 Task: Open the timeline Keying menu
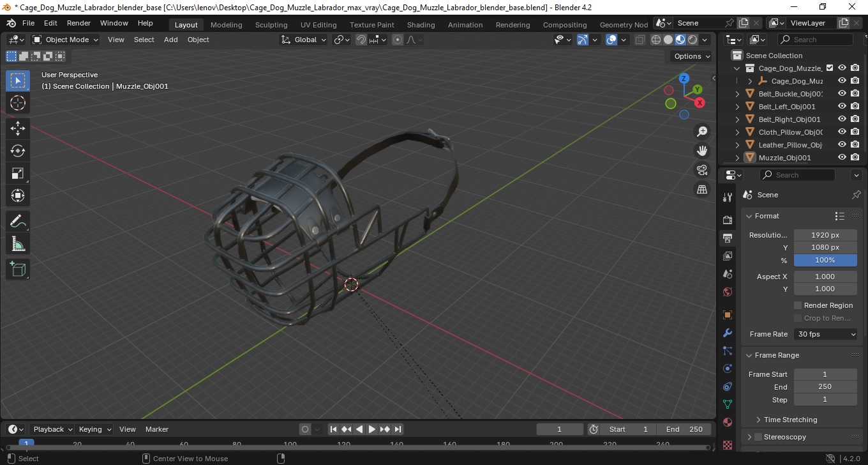[x=94, y=429]
